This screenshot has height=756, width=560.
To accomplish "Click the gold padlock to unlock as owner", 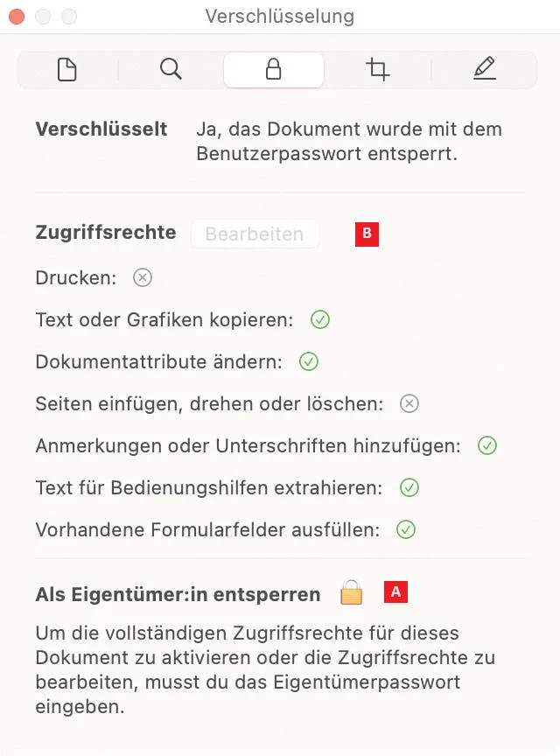I will [351, 593].
